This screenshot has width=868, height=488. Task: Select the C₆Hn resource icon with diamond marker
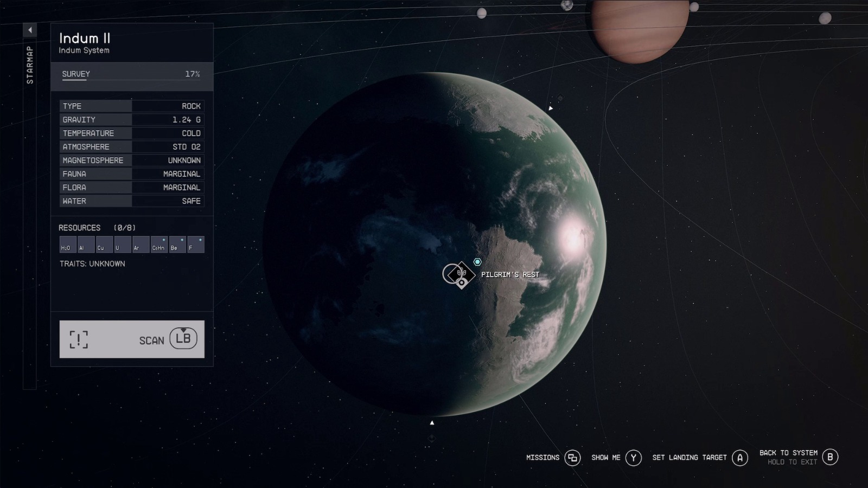click(x=158, y=244)
